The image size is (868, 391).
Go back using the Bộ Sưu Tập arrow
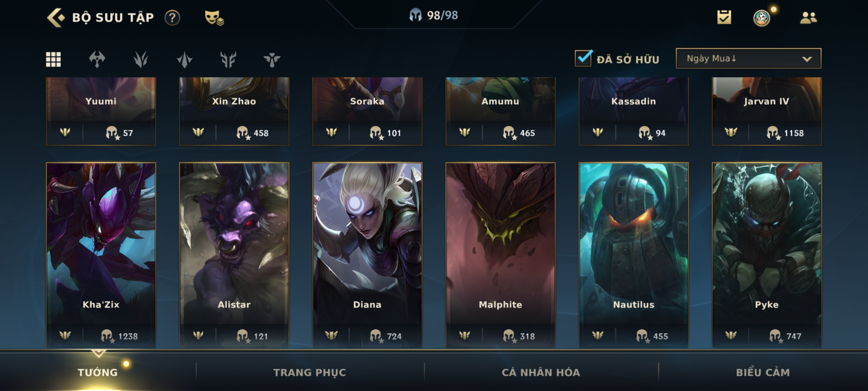pyautogui.click(x=55, y=17)
